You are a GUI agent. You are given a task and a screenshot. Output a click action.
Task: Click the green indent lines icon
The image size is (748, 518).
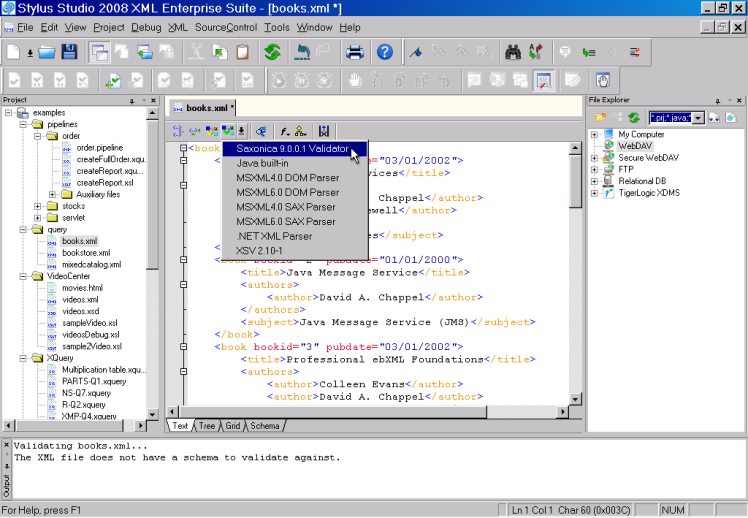(589, 52)
